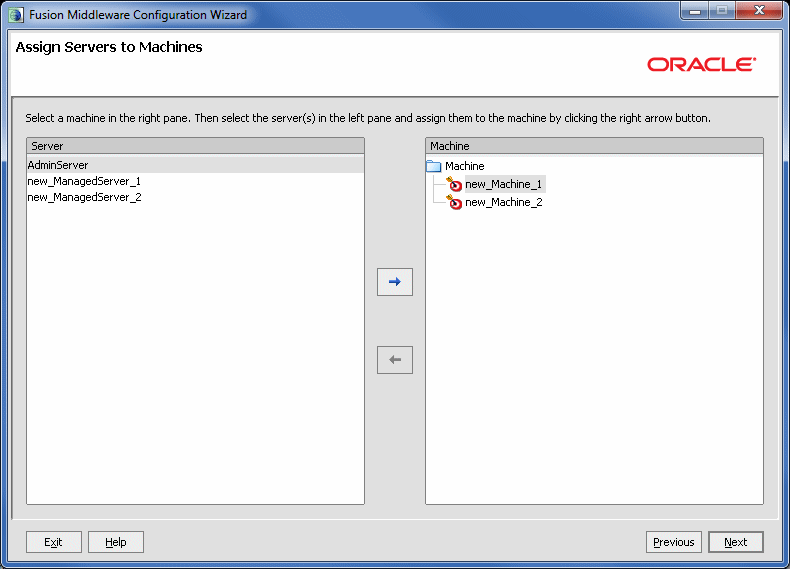Click the wizard title bar app icon

tap(16, 15)
